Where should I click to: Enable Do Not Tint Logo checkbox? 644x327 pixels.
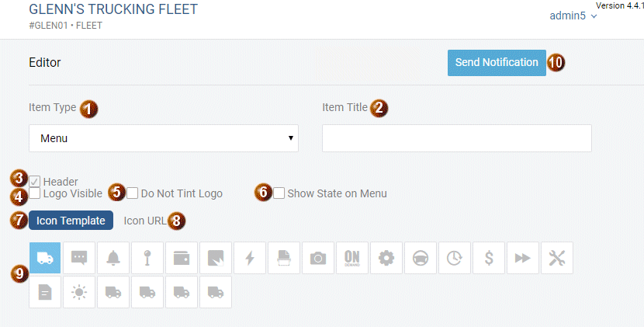click(x=132, y=193)
